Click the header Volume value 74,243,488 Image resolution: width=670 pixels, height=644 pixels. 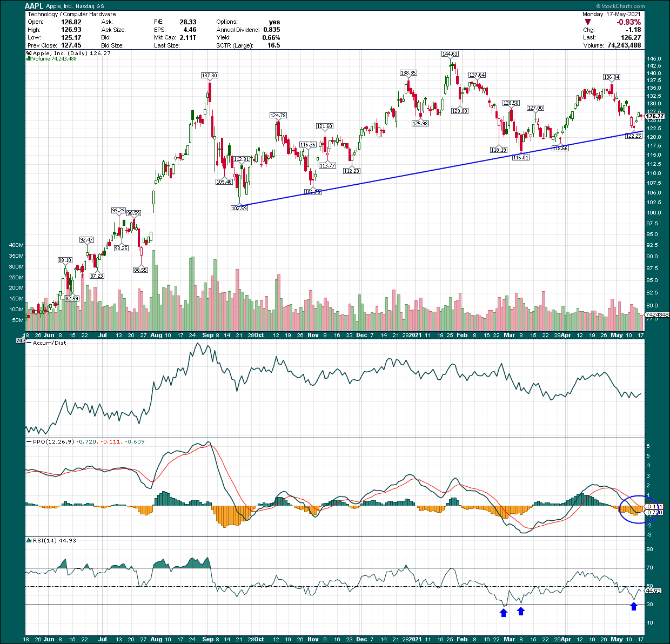(624, 45)
